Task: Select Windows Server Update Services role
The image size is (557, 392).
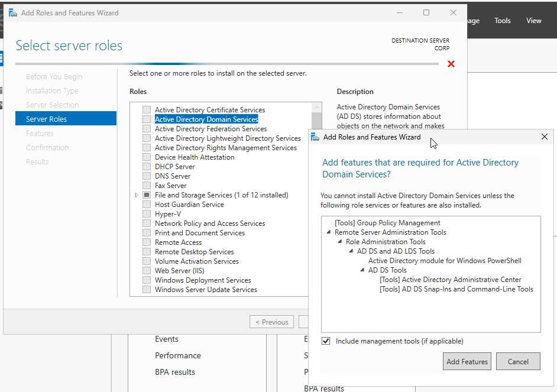Action: [x=206, y=290]
